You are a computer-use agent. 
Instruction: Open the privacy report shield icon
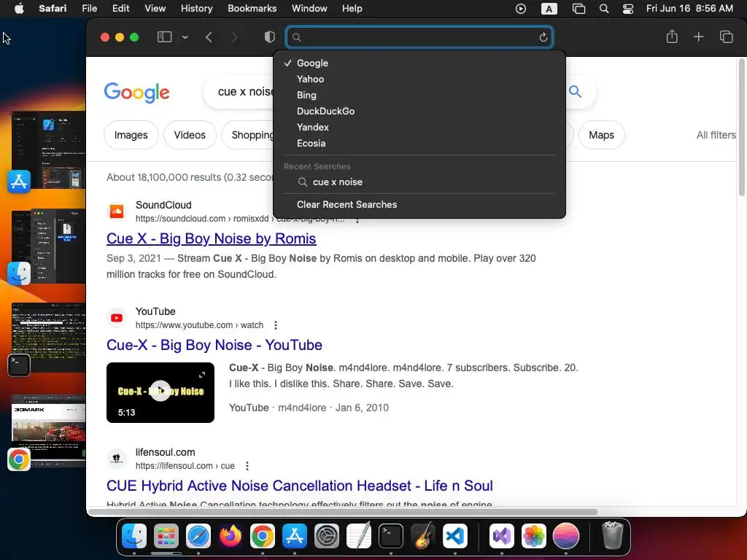tap(270, 37)
